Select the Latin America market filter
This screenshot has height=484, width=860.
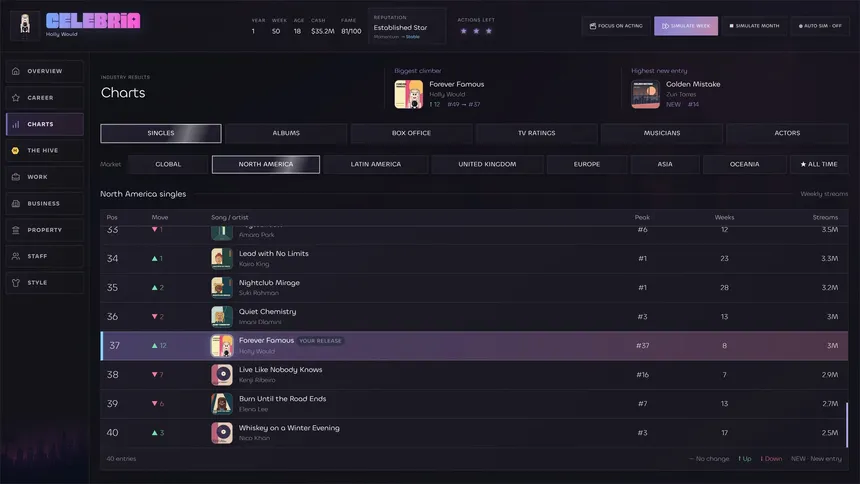point(376,164)
